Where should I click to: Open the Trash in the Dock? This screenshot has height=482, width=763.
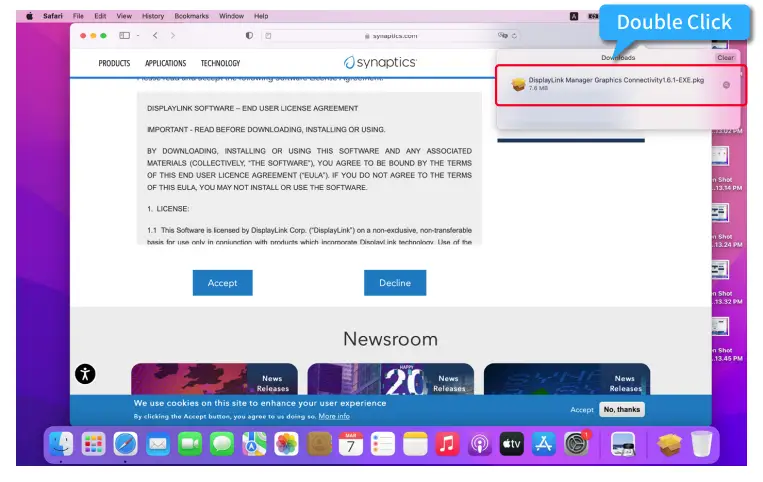(701, 444)
